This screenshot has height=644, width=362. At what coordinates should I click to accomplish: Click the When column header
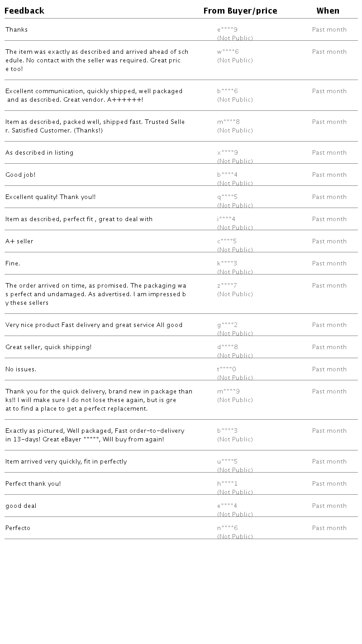328,11
